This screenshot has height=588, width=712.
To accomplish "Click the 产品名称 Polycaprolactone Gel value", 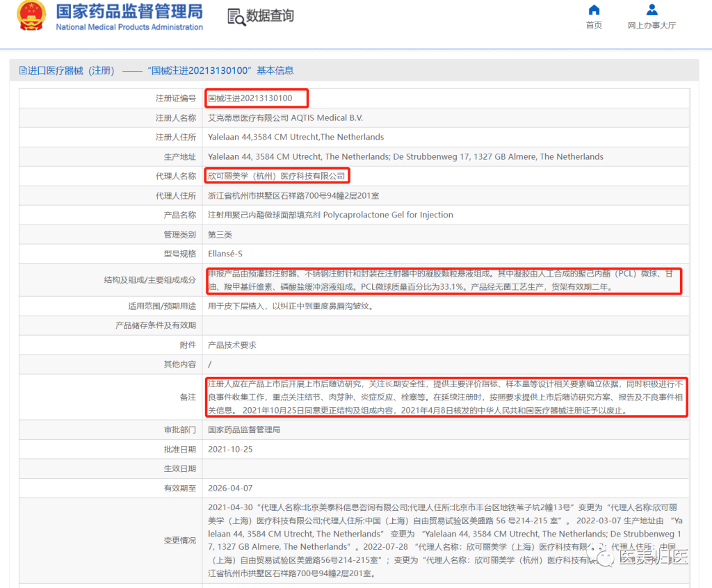I will (330, 215).
